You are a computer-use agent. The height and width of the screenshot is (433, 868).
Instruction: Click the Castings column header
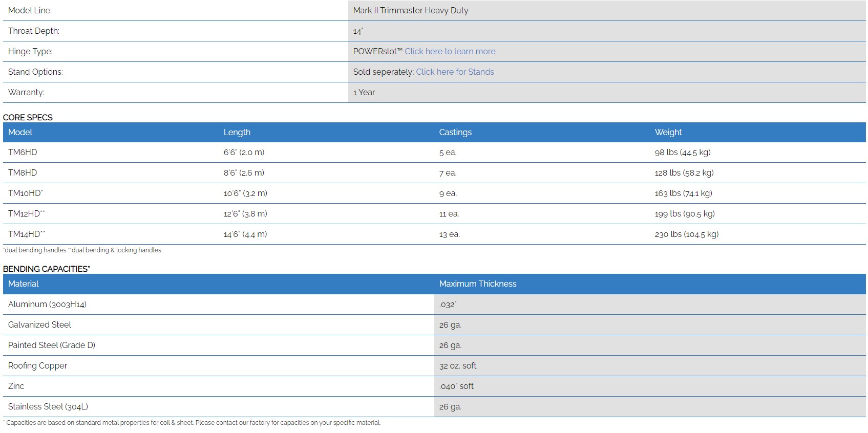(x=455, y=132)
